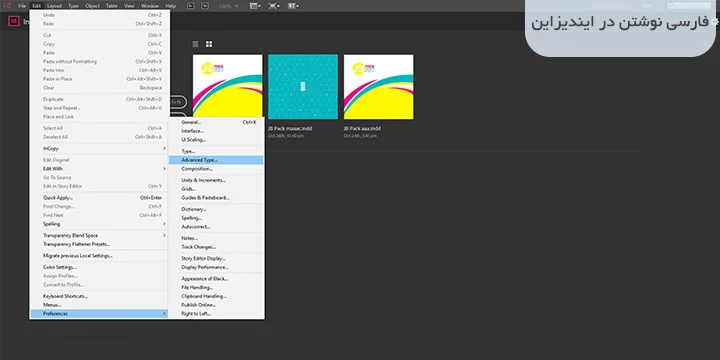This screenshot has height=360, width=720.
Task: Select the Preferences entry in Edit menu
Action: (x=99, y=314)
